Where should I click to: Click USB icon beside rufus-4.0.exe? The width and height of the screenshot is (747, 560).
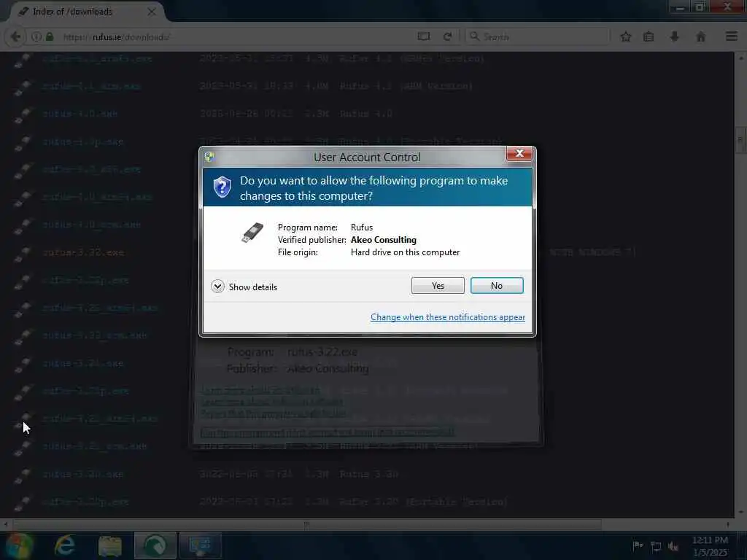point(22,116)
